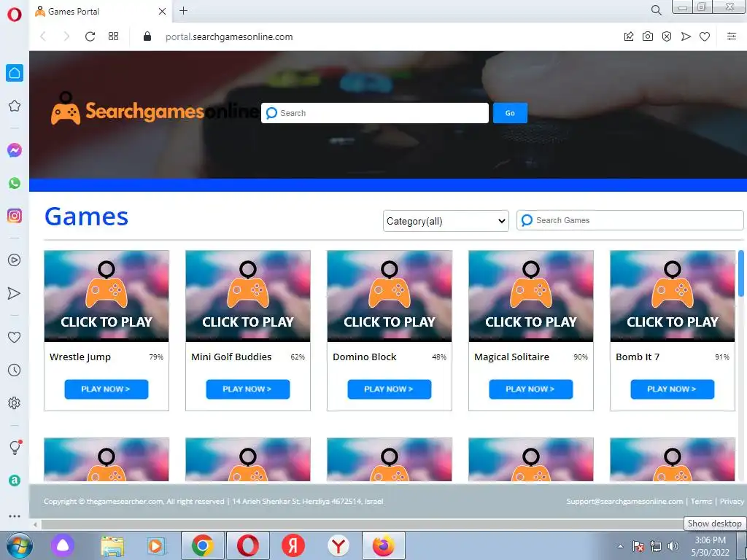Click Play Now under Magical Solitaire
The width and height of the screenshot is (747, 560).
531,389
